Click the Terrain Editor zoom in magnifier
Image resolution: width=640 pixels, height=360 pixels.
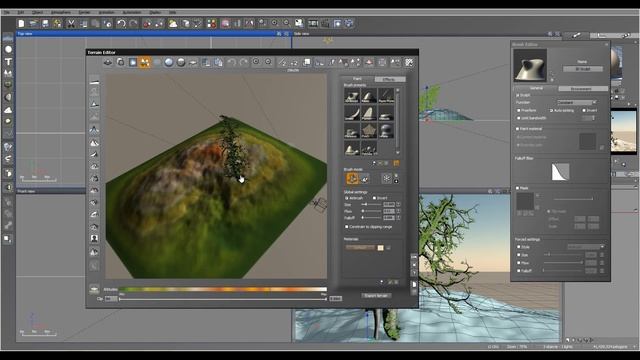[256, 62]
